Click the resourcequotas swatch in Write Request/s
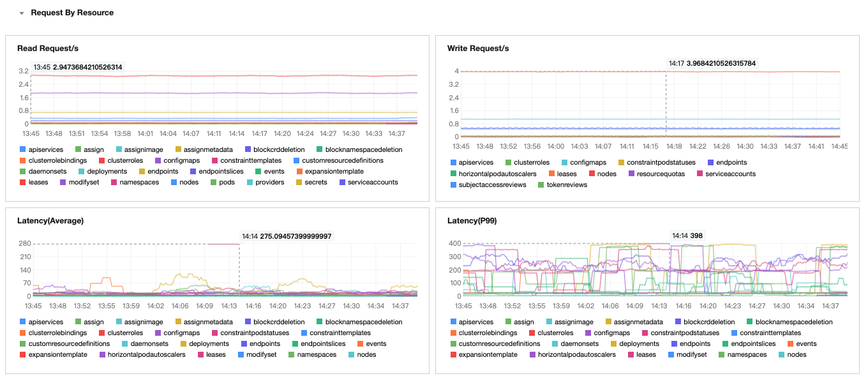The image size is (868, 383). tap(632, 174)
